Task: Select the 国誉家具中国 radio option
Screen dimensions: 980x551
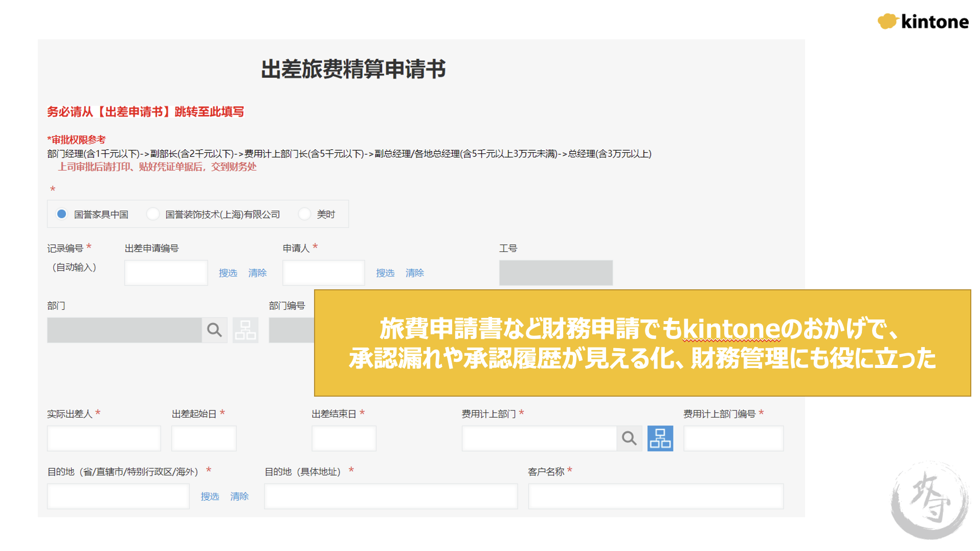Action: coord(62,214)
